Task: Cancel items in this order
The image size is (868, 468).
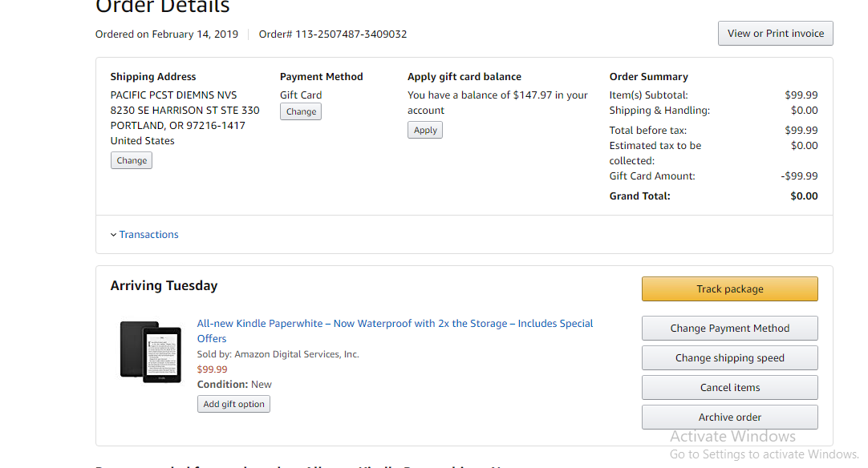Action: (729, 388)
